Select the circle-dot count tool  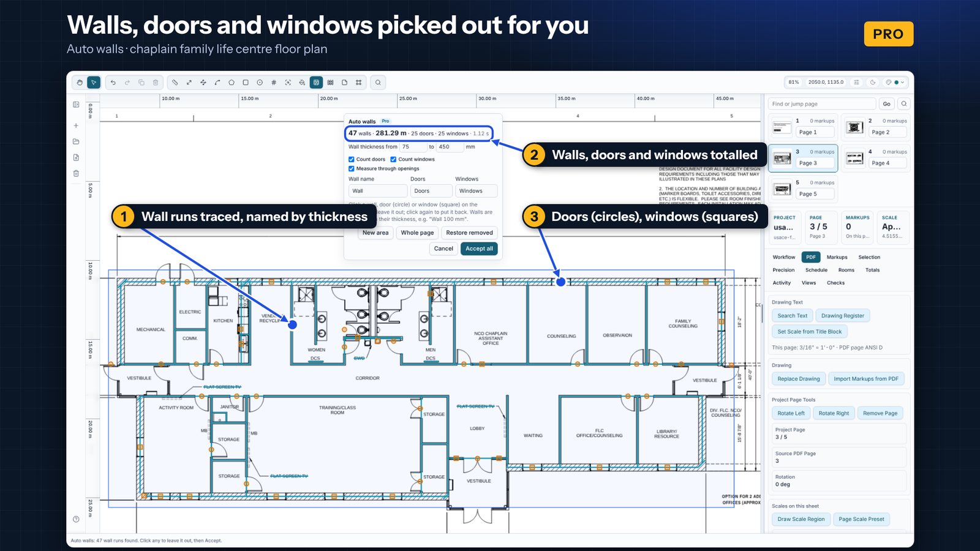pos(260,82)
